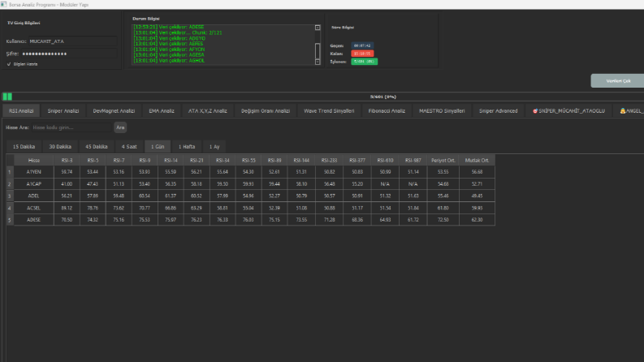
Task: Sort by the RSI-3 column header
Action: [x=67, y=161]
